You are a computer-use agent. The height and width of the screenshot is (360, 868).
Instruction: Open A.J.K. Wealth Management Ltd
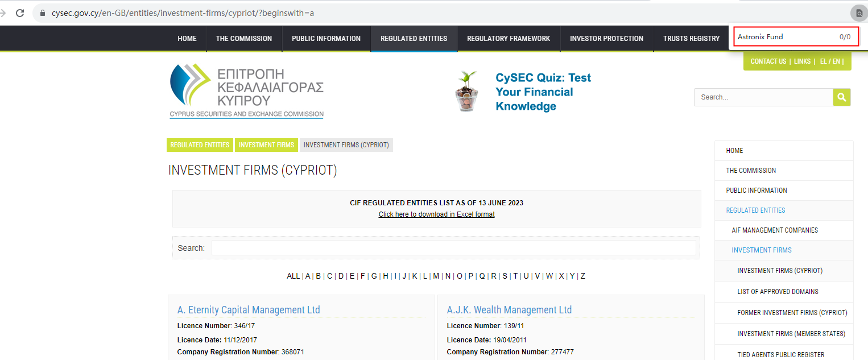[509, 310]
